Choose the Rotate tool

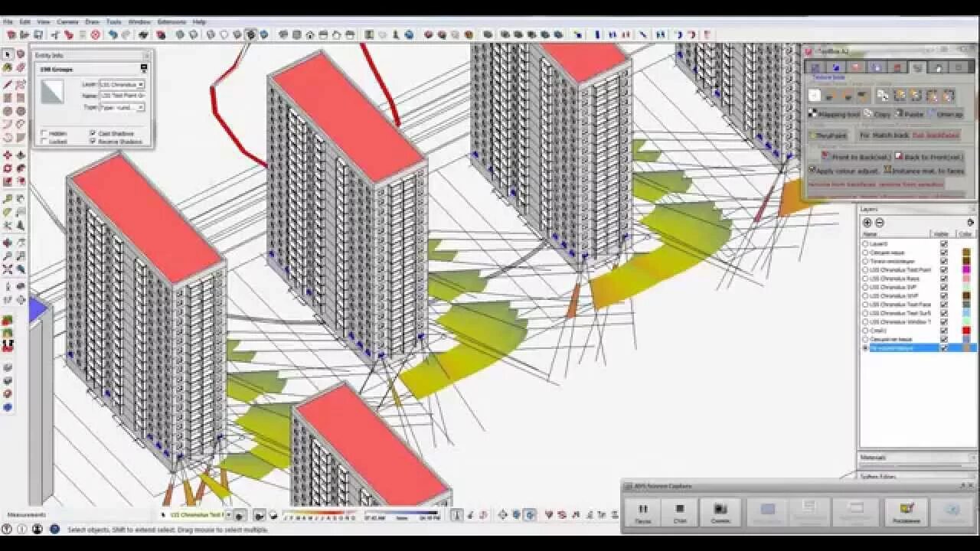point(8,168)
